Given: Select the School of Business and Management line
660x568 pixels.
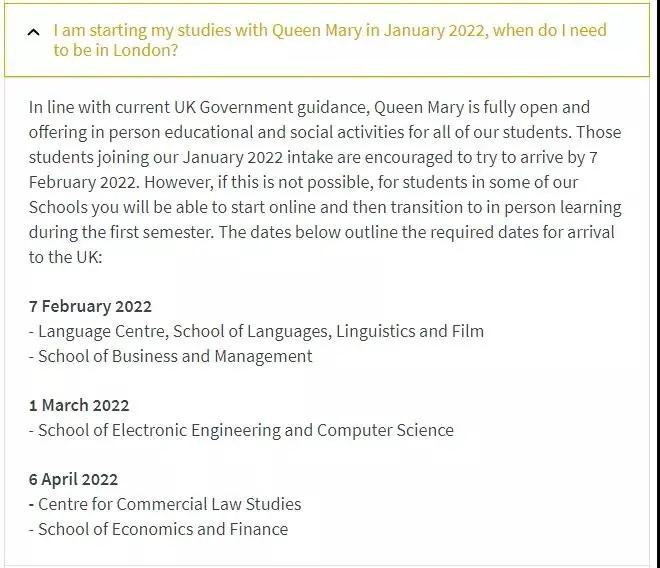Looking at the screenshot, I should pyautogui.click(x=170, y=356).
